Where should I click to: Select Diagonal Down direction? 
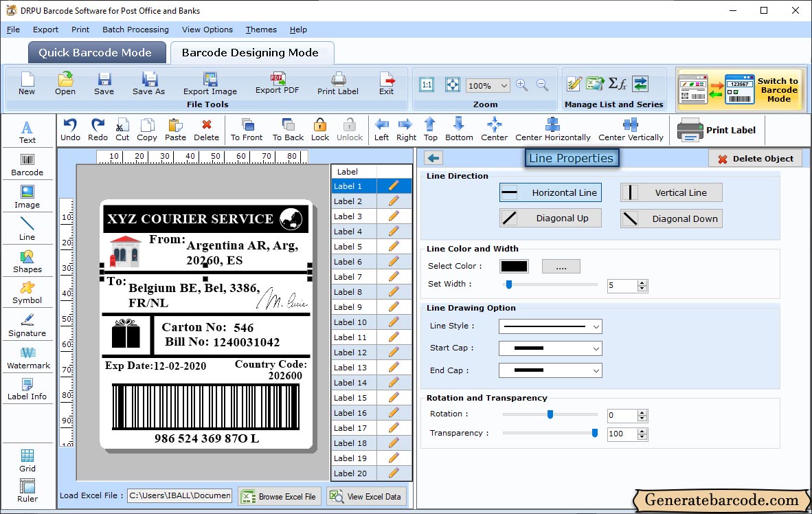click(671, 218)
